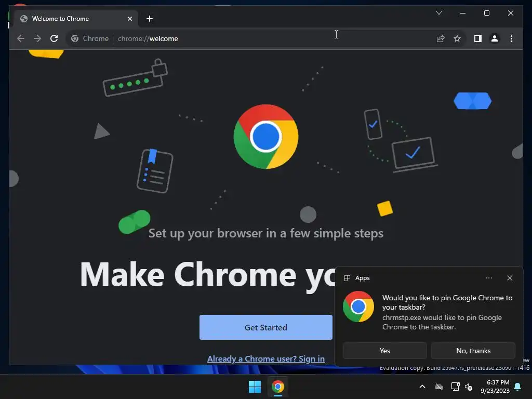
Task: Click No, thanks on the pin prompt
Action: 473,351
